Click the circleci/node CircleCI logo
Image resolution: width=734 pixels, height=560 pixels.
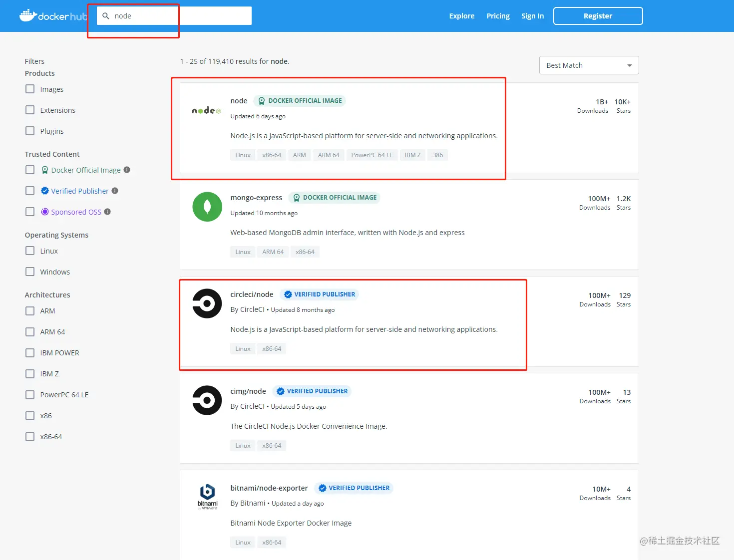coord(207,303)
